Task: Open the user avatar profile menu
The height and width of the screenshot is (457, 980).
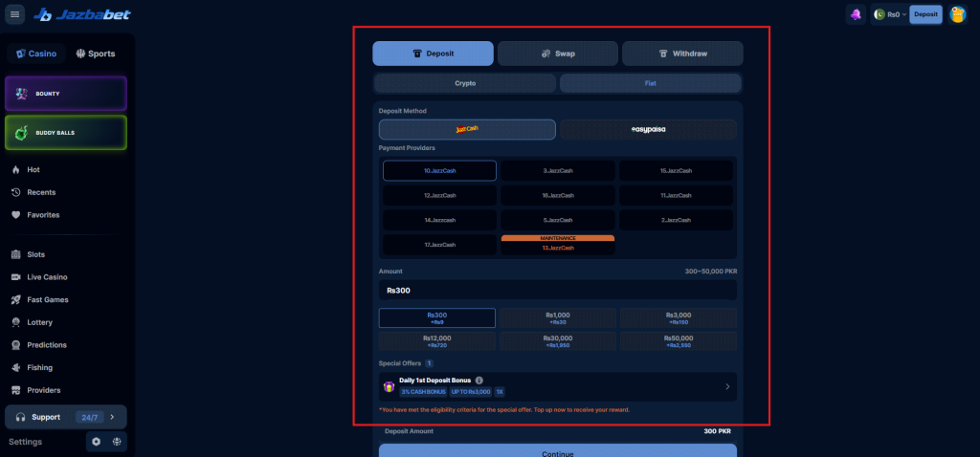Action: click(x=957, y=14)
